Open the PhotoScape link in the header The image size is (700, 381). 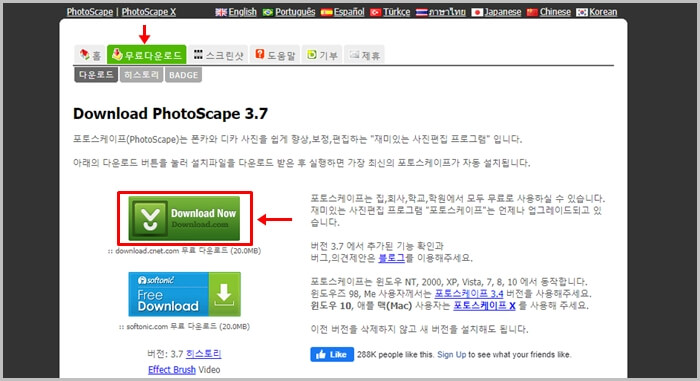coord(90,12)
